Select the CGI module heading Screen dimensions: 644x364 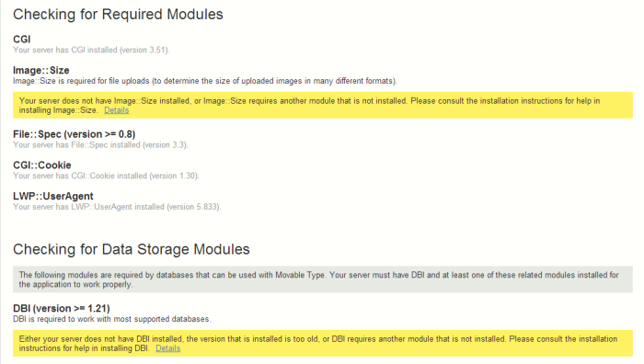pos(22,39)
